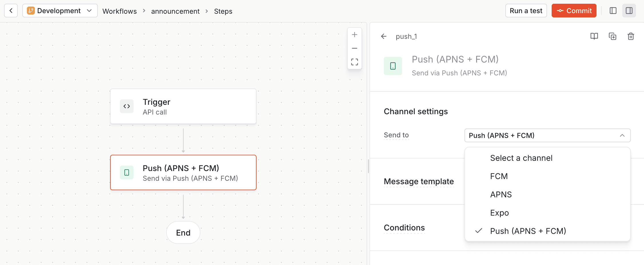This screenshot has height=265, width=644.
Task: Open the Workflows breadcrumb link
Action: (x=119, y=11)
